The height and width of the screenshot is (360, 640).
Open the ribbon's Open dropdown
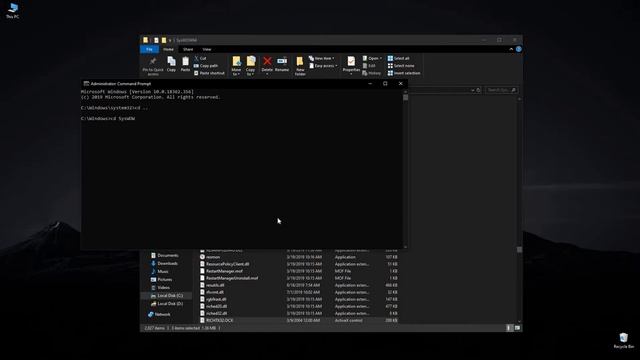[x=372, y=58]
